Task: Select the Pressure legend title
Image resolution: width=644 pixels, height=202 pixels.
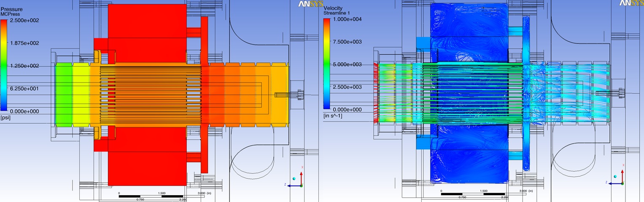Action: pos(11,9)
